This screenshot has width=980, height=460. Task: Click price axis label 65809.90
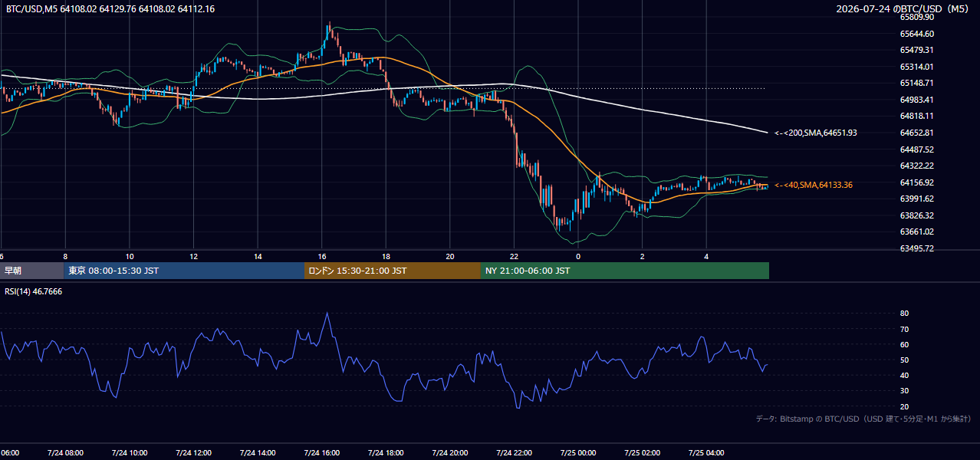pyautogui.click(x=917, y=17)
